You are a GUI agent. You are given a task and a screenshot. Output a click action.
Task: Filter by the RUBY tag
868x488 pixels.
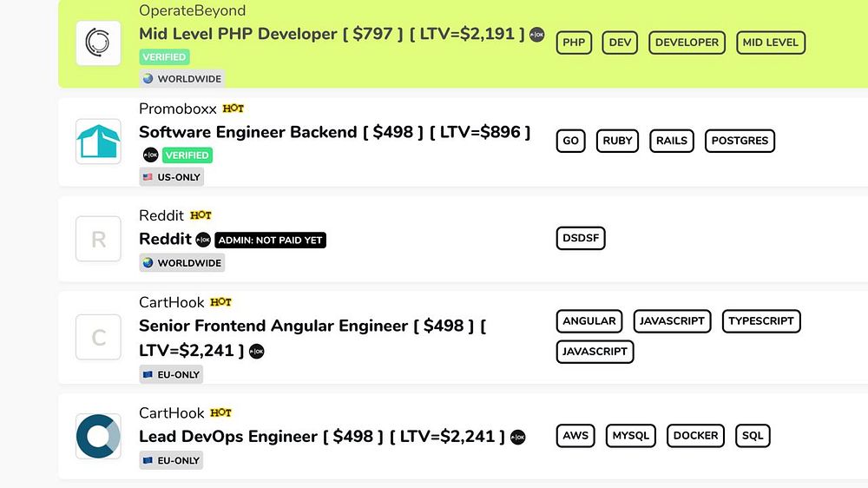point(617,141)
